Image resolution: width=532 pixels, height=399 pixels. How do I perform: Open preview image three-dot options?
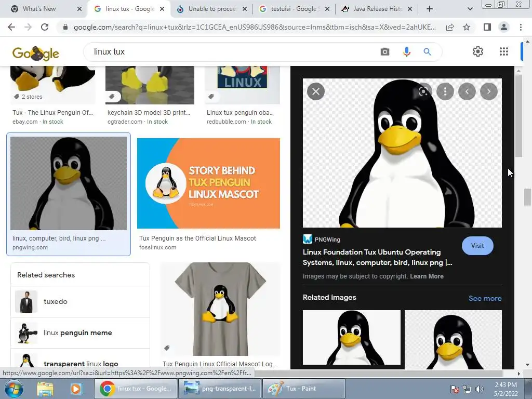coord(445,91)
